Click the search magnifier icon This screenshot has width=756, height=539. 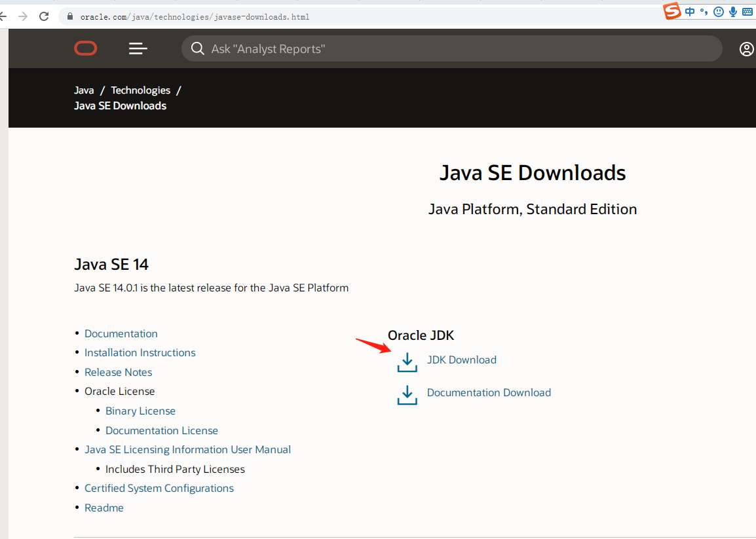click(x=197, y=48)
